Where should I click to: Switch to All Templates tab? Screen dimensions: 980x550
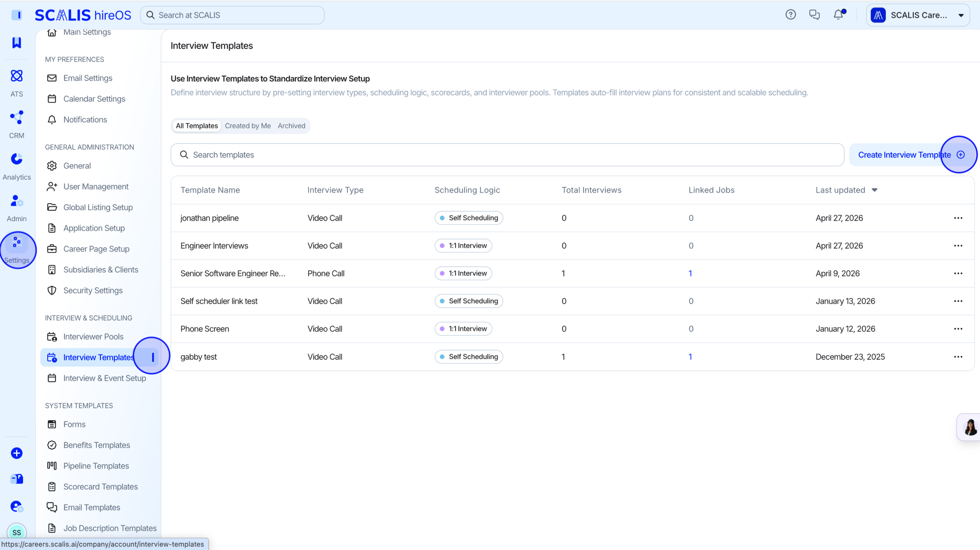point(197,126)
